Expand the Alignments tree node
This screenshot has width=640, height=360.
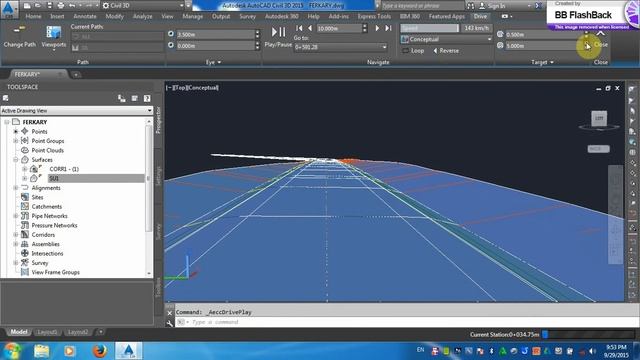[16, 188]
